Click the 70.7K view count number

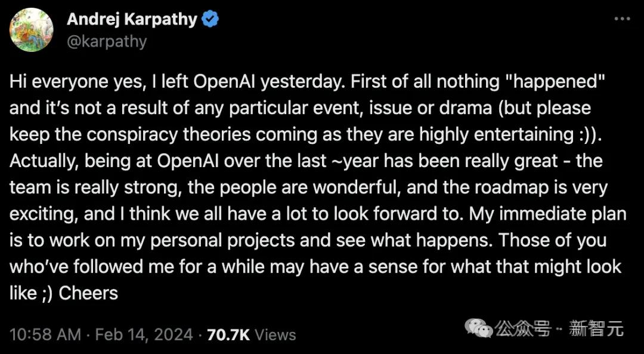tap(228, 334)
